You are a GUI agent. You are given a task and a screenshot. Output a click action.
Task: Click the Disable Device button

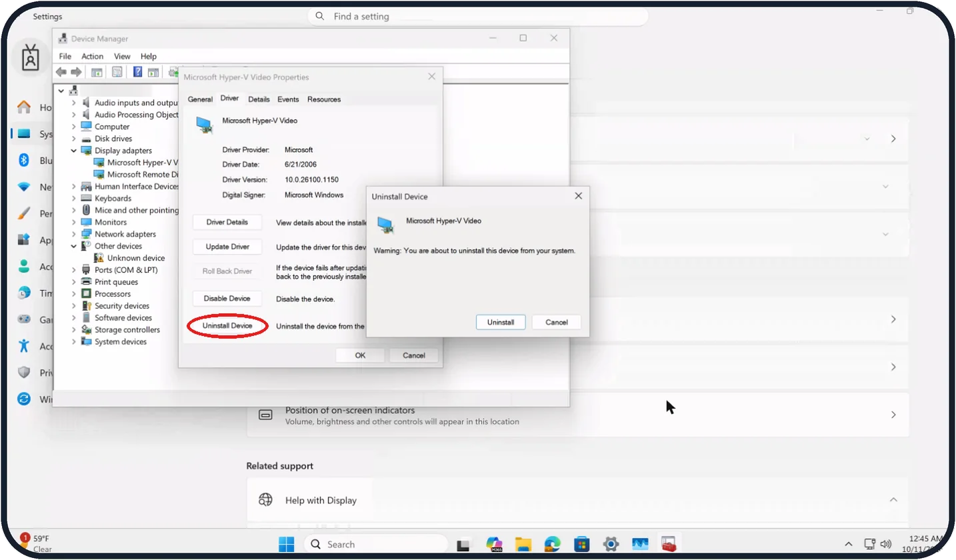tap(227, 299)
